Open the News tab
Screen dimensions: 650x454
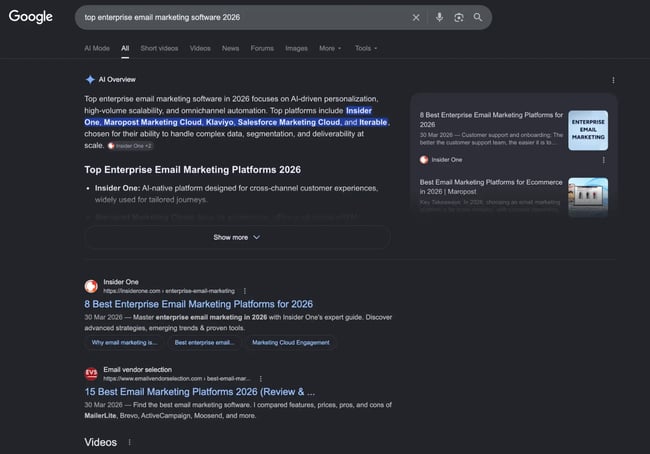pos(230,49)
